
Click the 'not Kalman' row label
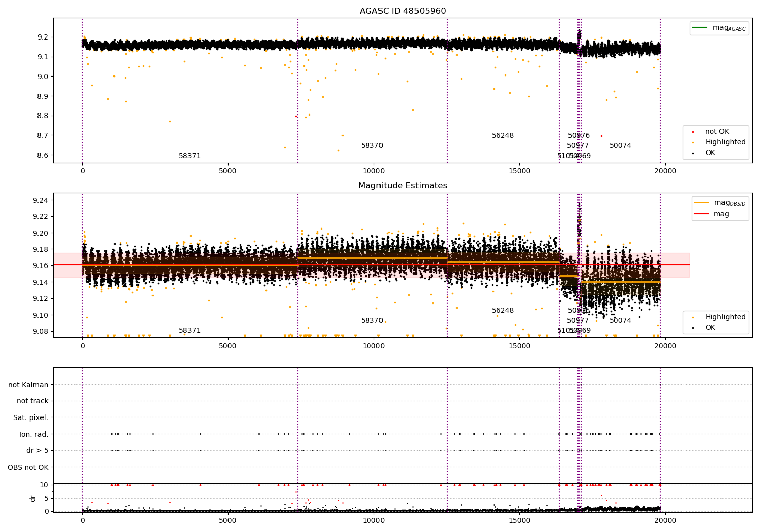coord(28,385)
